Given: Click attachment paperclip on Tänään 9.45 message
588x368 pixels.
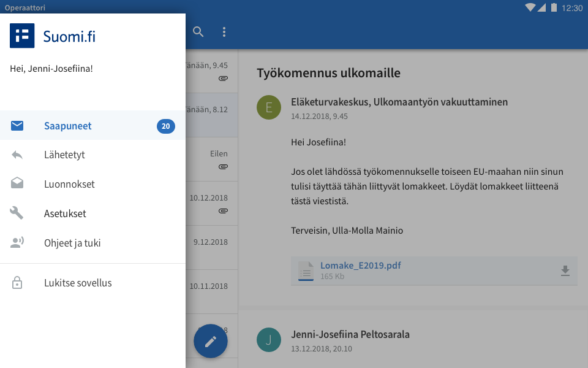Looking at the screenshot, I should point(223,79).
